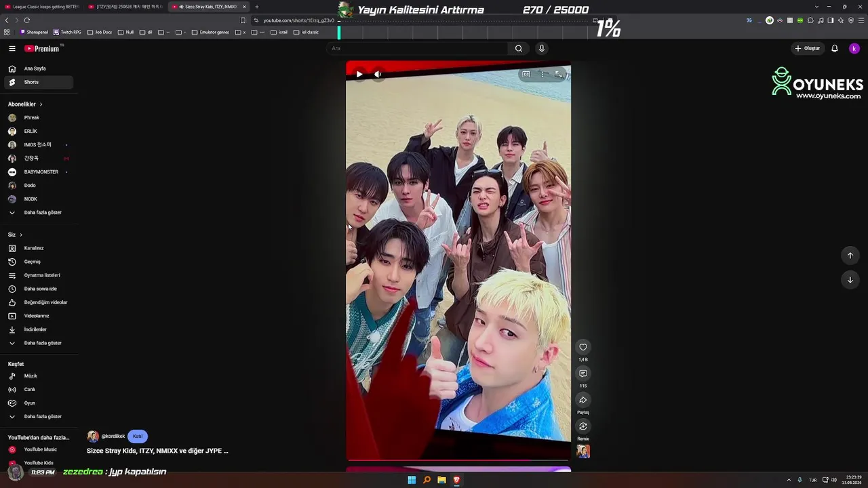This screenshot has width=868, height=488.
Task: Click the YouTube Premium logo
Action: pyautogui.click(x=42, y=48)
